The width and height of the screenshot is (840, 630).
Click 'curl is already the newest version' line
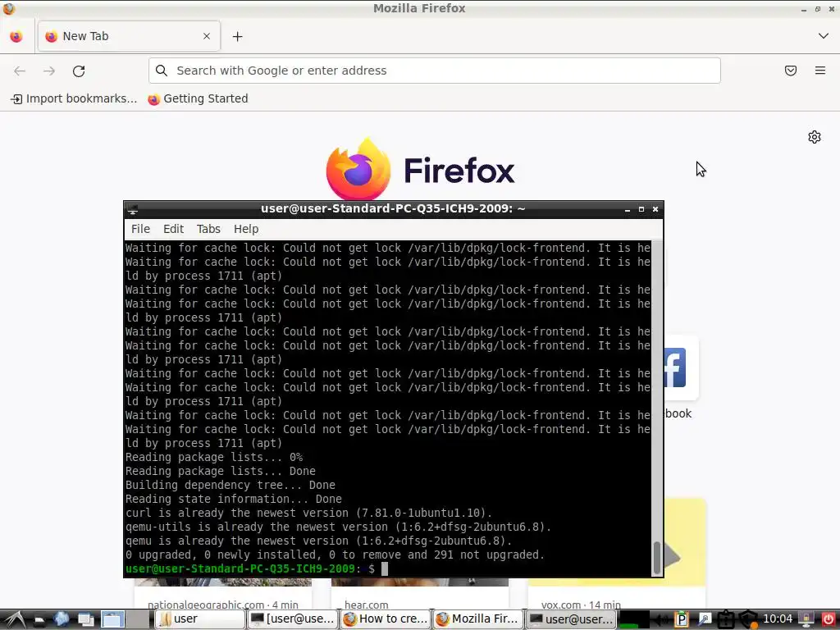coord(308,513)
